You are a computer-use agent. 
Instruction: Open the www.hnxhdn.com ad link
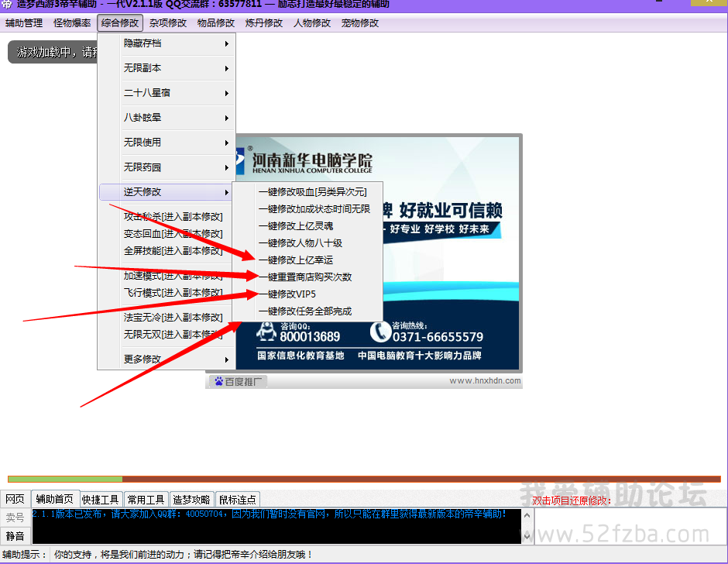coord(485,380)
